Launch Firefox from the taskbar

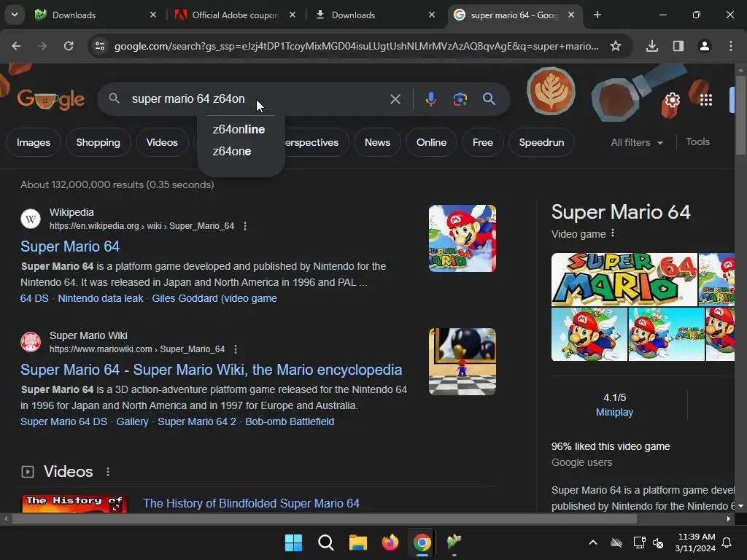point(390,542)
